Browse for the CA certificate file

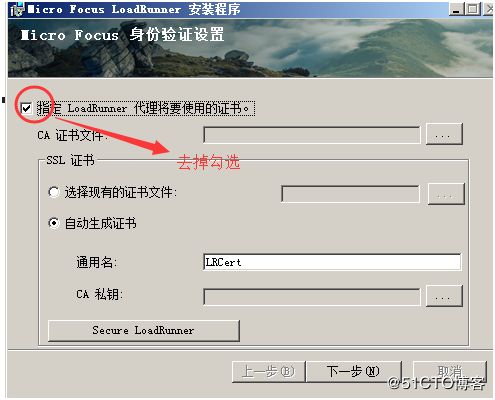(x=444, y=134)
